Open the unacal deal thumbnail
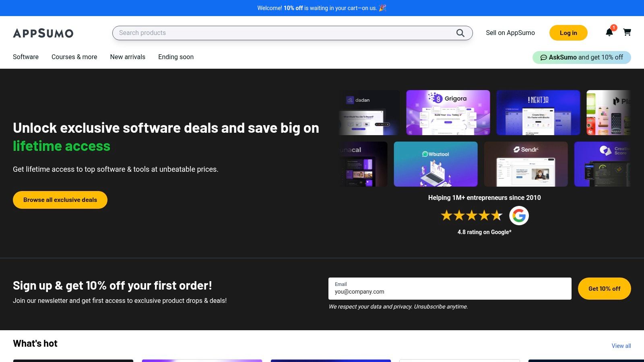This screenshot has height=362, width=644. 363,164
